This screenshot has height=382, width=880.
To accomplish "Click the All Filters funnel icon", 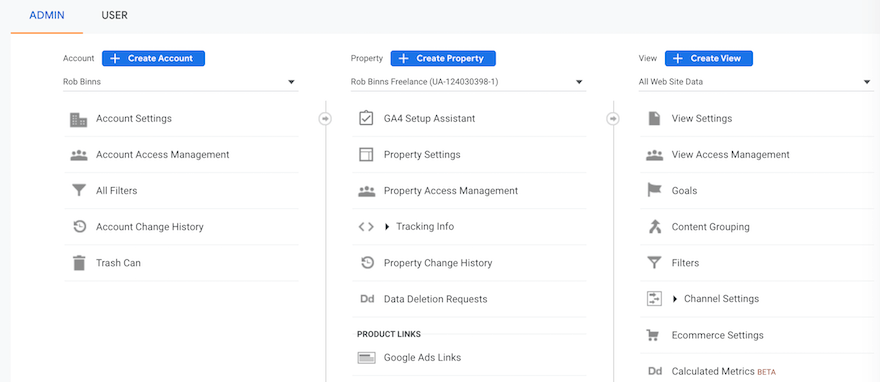I will 79,191.
